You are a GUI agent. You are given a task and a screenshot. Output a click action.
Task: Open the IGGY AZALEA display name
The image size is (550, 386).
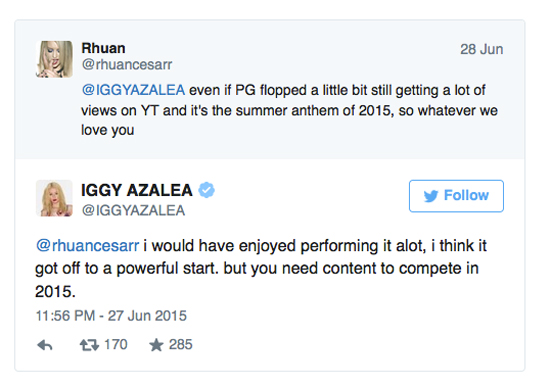pyautogui.click(x=137, y=190)
